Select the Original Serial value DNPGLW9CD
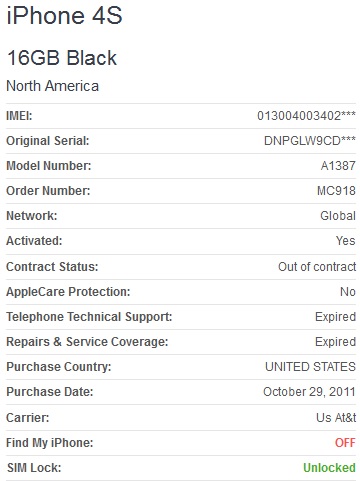This screenshot has width=360, height=481. coord(310,141)
